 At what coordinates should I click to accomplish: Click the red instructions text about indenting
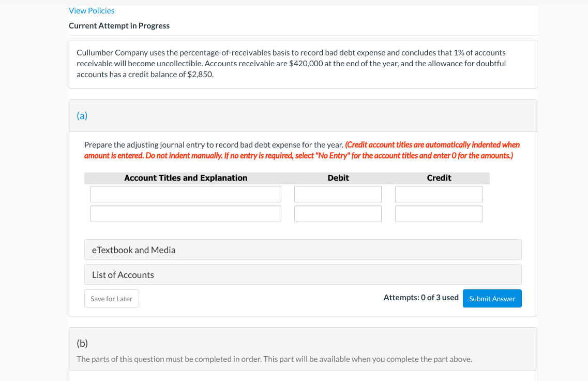pos(302,150)
